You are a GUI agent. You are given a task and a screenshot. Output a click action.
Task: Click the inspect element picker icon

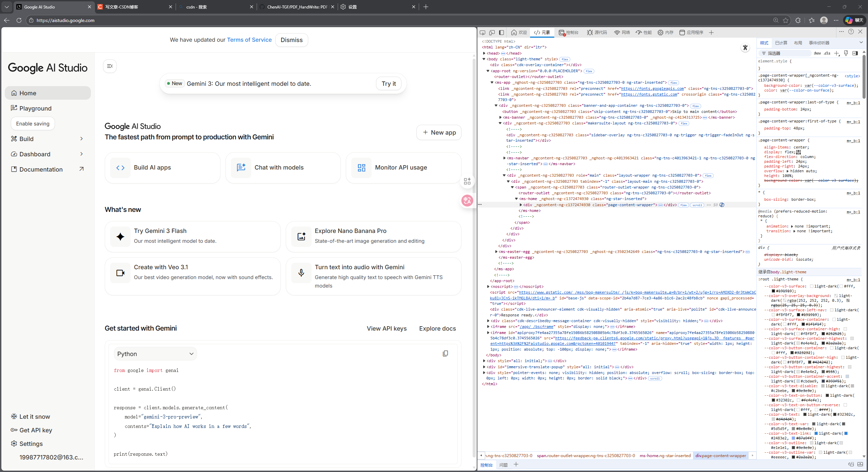[482, 33]
